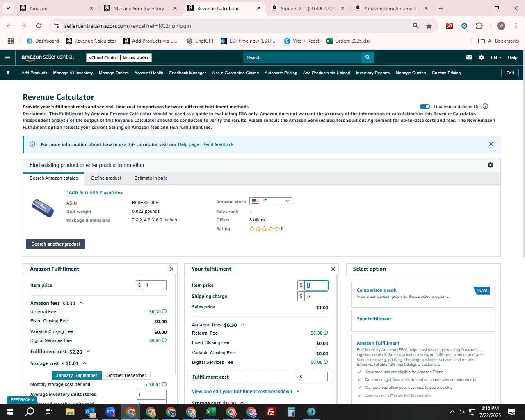Click Amazon Fulfillment Item price field
Screen dimensions: 525x420
tap(155, 285)
